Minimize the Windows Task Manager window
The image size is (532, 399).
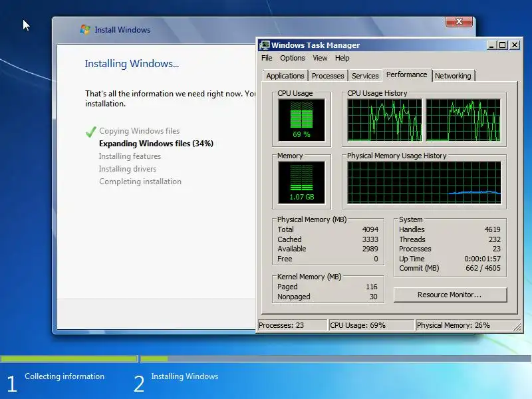click(491, 45)
